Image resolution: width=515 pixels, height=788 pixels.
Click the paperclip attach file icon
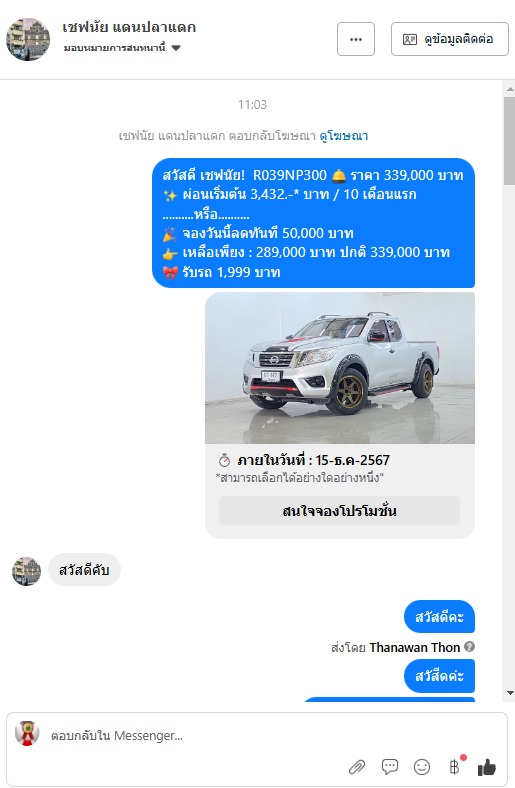357,767
